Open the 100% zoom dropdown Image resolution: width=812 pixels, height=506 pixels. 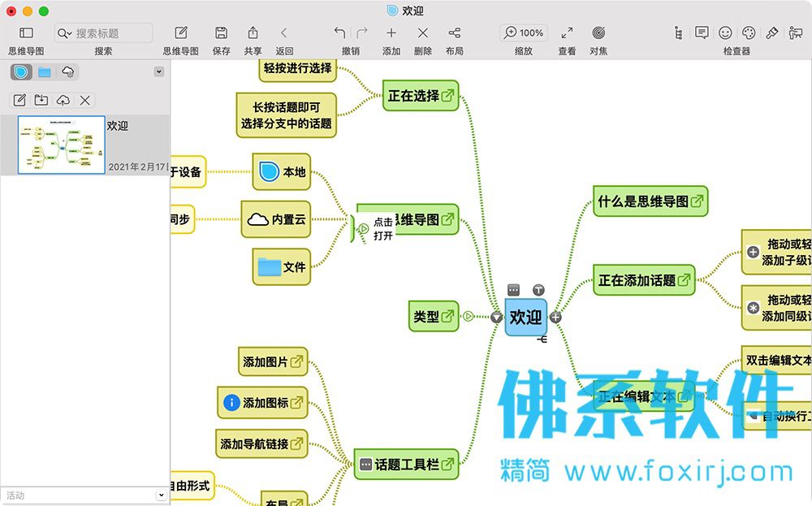tap(524, 33)
